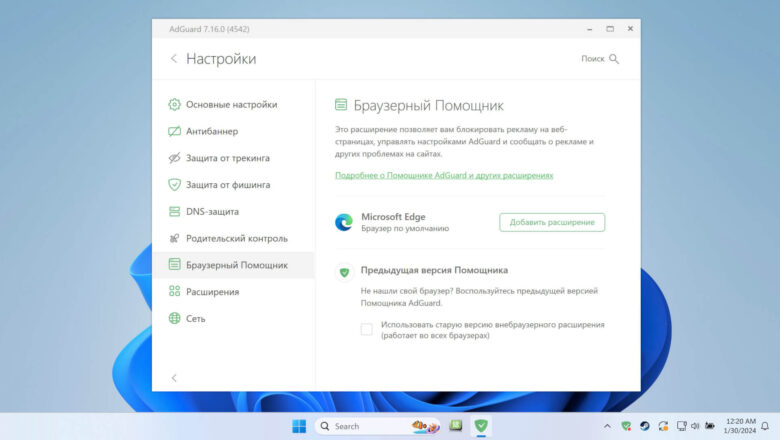Click the Предыдущая версия Помощника heading

pos(434,270)
